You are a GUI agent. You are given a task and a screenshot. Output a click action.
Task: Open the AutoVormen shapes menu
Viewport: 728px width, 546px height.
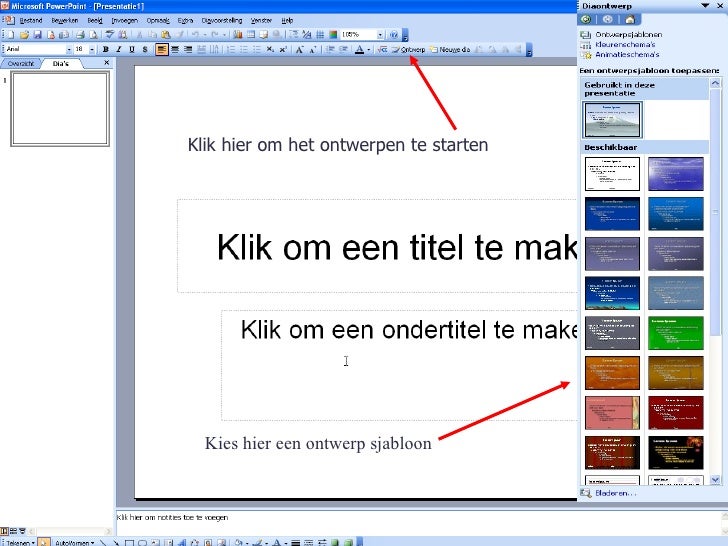(74, 542)
